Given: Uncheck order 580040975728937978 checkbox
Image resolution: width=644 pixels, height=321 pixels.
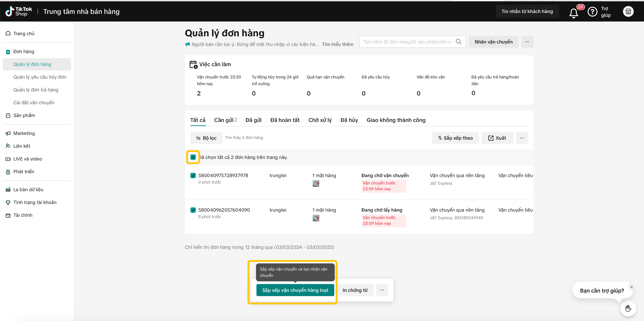Looking at the screenshot, I should [193, 175].
